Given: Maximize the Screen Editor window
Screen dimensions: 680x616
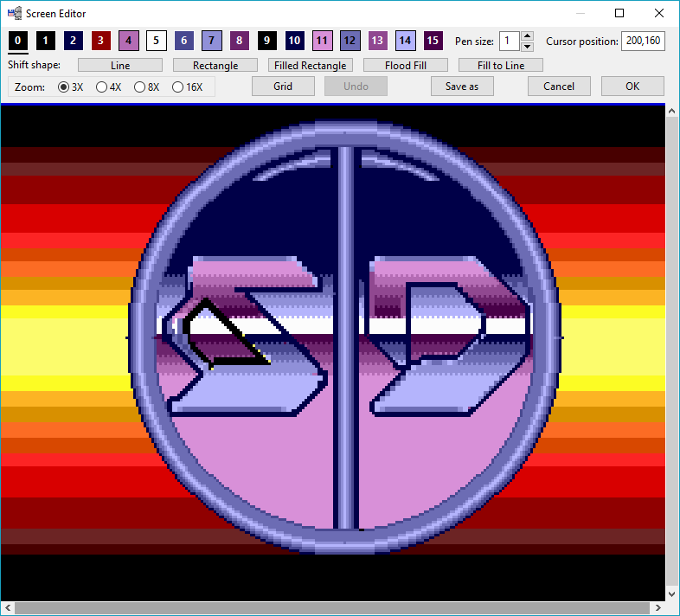Looking at the screenshot, I should [x=619, y=14].
